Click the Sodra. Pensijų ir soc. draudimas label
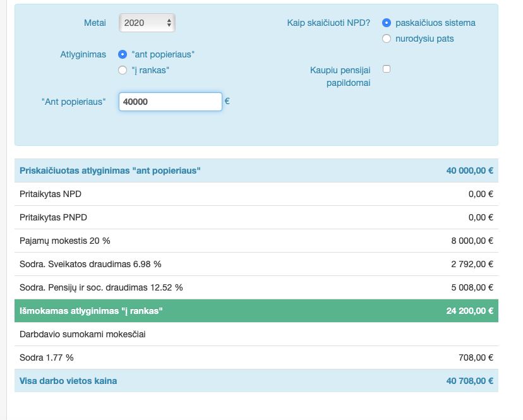523x420 pixels. coord(101,287)
